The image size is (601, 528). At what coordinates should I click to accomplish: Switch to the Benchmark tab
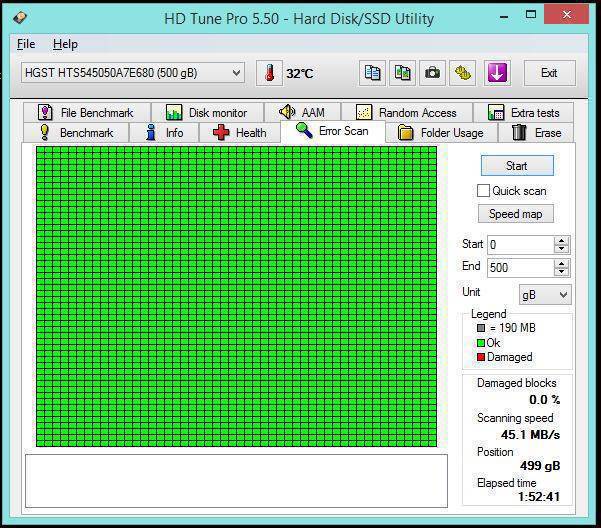click(x=76, y=133)
